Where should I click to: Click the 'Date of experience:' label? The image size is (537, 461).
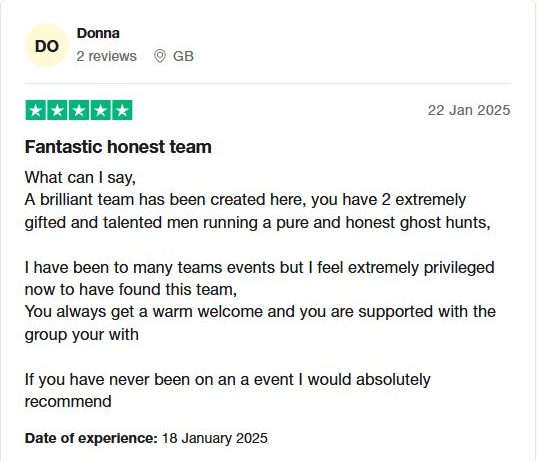tap(91, 438)
